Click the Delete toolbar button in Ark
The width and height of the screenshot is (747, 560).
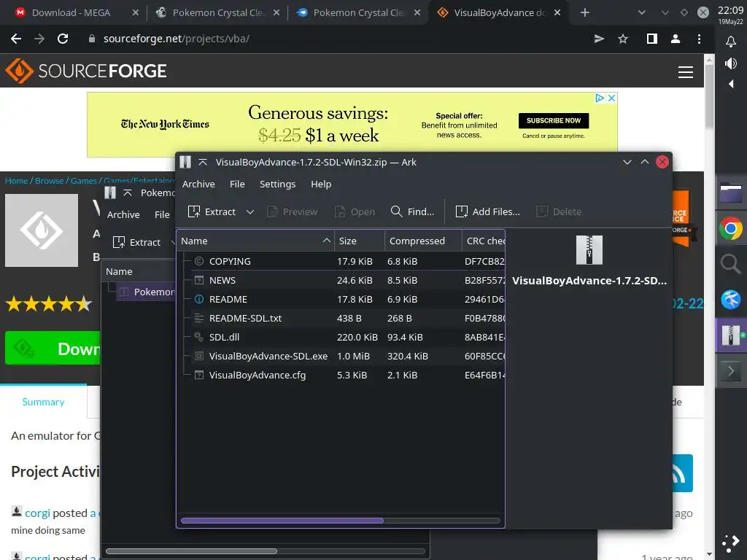pyautogui.click(x=559, y=211)
